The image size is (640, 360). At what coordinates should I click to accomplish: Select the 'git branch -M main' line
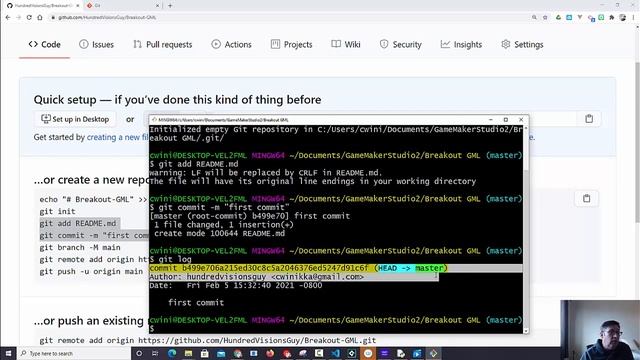[x=80, y=247]
